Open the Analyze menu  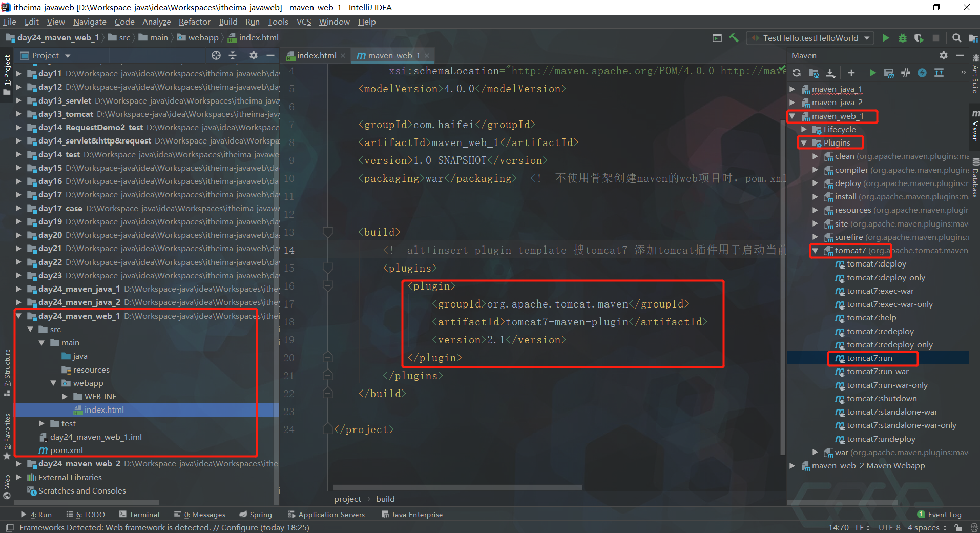tap(157, 22)
